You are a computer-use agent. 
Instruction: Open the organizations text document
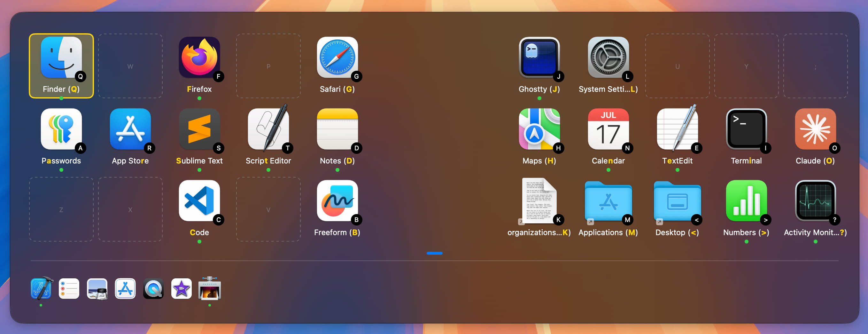[x=539, y=201]
